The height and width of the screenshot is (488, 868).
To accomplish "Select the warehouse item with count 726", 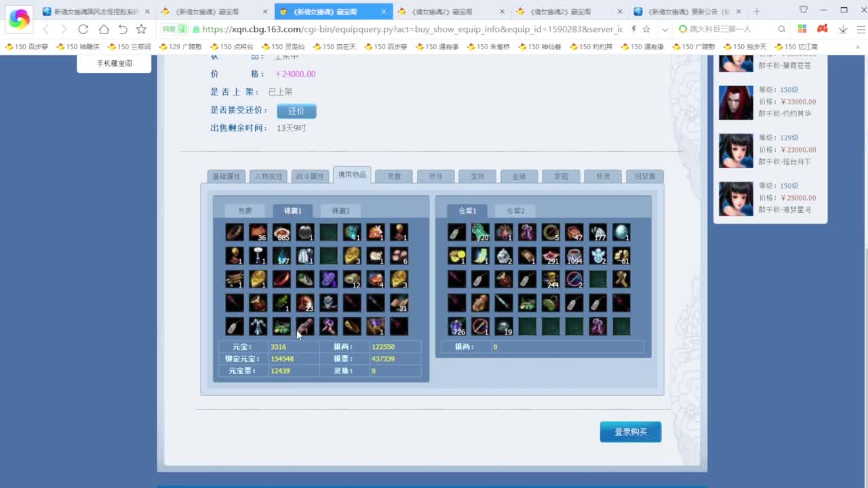I will click(457, 326).
